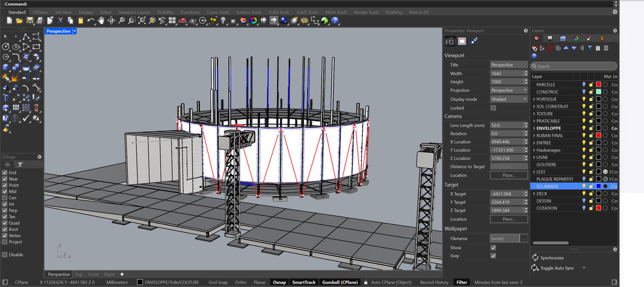Screen dimensions: 644x287
Task: Delete the selected layer using the red X
Action: point(549,48)
